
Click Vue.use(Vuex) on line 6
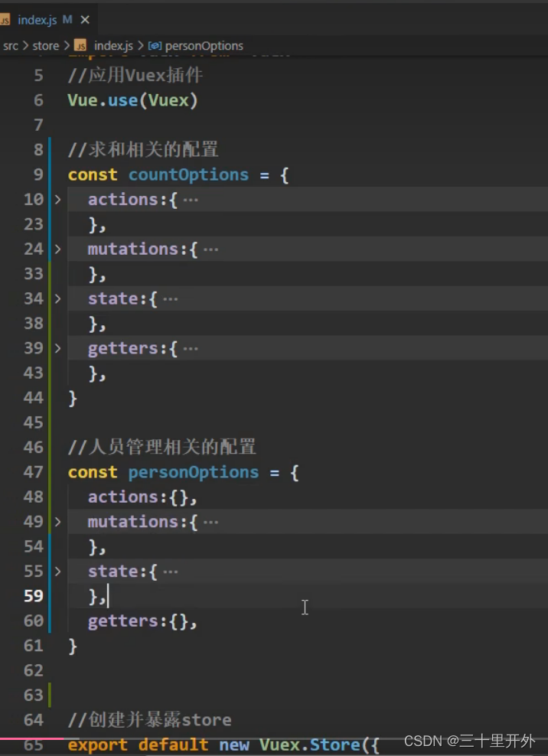[x=132, y=100]
